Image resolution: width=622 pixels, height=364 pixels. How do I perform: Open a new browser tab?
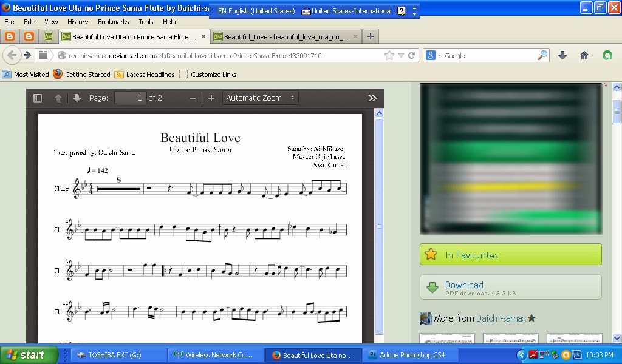tap(370, 36)
